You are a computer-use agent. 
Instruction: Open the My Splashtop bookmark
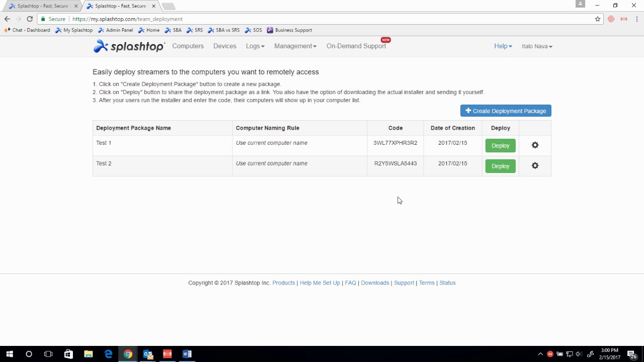[x=74, y=30]
